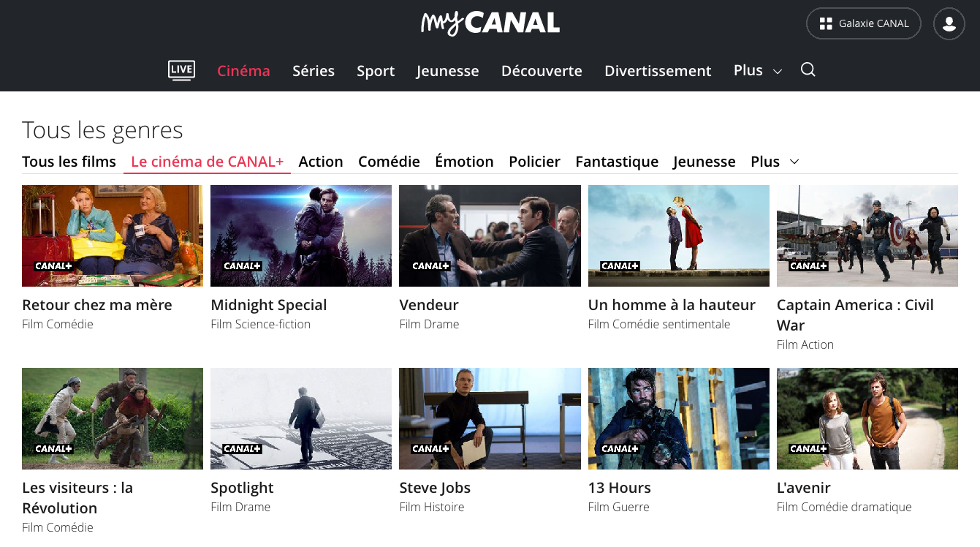Screen dimensions: 980x547
Task: Open the Vendeur poster image
Action: point(490,235)
